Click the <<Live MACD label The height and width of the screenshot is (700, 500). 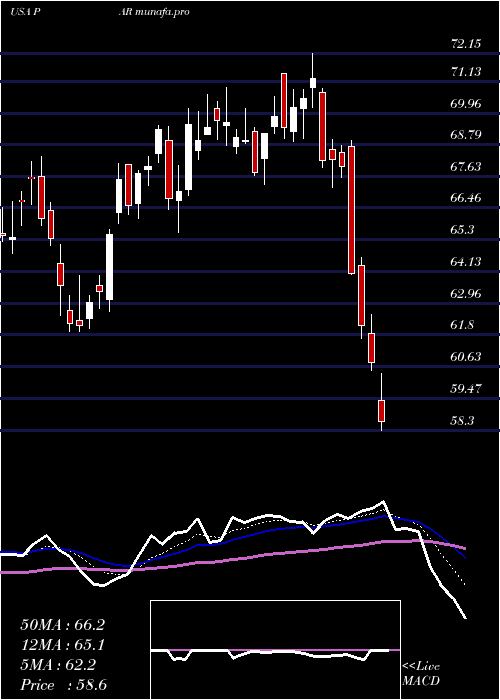421,674
